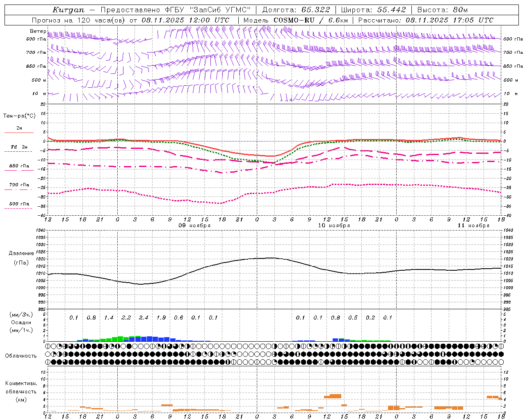Click the "Модель COSMO-RU / 6.6км" text
The image size is (525, 420).
(296, 20)
